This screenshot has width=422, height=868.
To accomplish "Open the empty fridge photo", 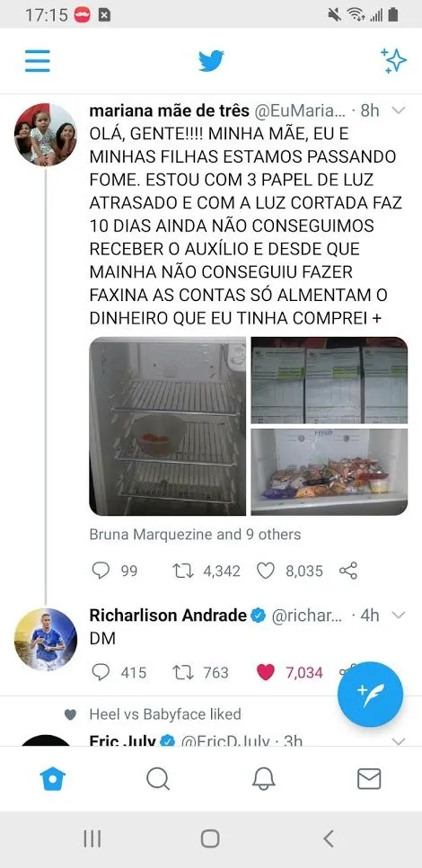I will point(168,426).
